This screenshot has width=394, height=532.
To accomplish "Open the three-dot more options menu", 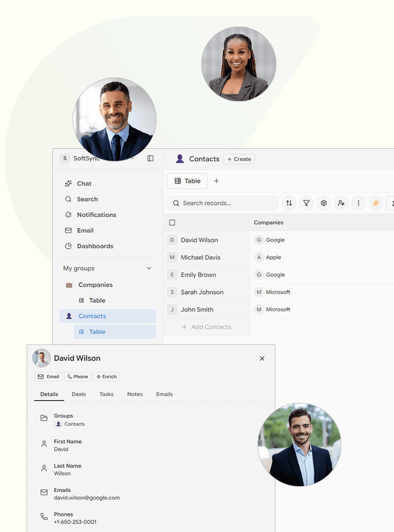I will click(x=359, y=203).
